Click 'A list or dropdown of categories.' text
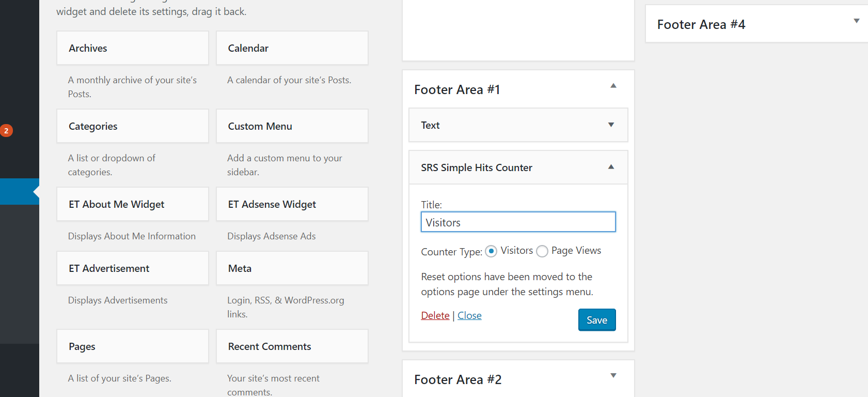The height and width of the screenshot is (397, 868). 112,165
